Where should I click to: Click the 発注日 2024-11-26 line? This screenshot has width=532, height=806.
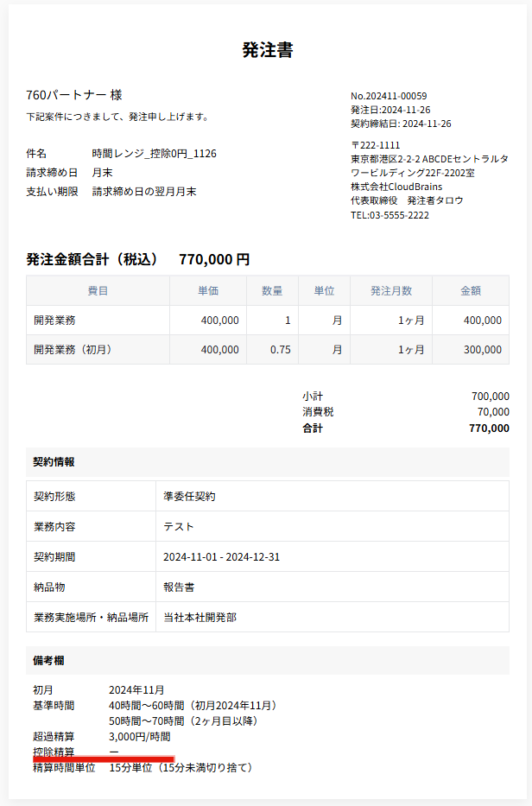[x=390, y=110]
